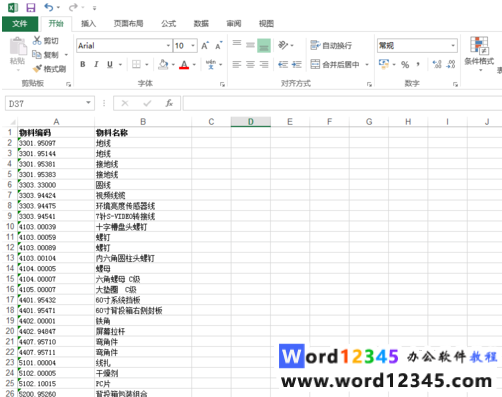Open Conditional Formatting (条件格式) icon
502x397 pixels.
(479, 45)
